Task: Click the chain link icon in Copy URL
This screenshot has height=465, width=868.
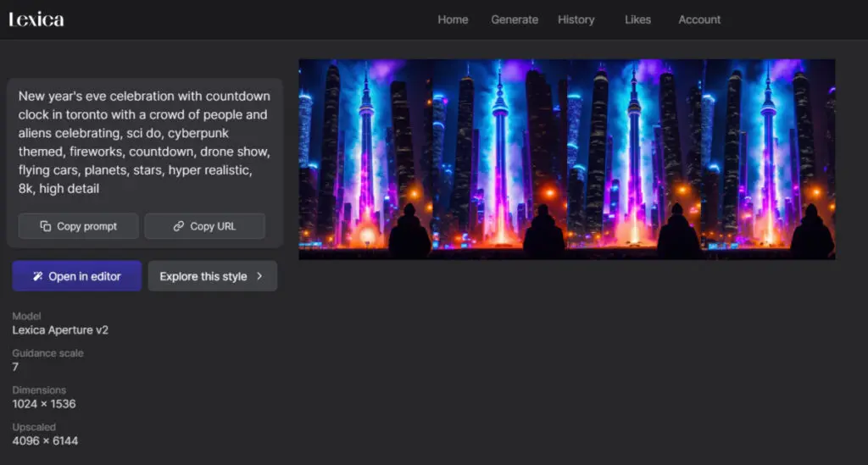Action: [179, 226]
